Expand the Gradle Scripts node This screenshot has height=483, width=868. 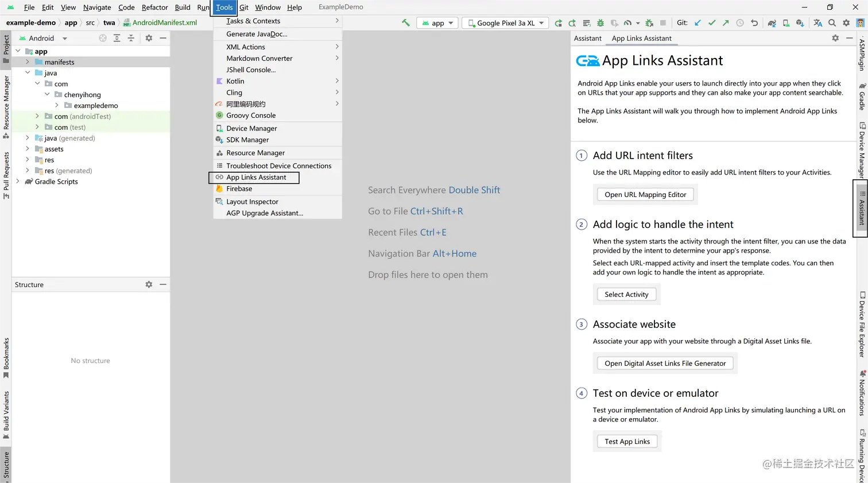pos(18,181)
